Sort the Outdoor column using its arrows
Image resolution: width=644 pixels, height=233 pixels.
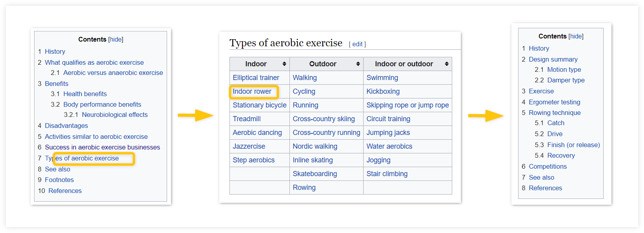(358, 64)
